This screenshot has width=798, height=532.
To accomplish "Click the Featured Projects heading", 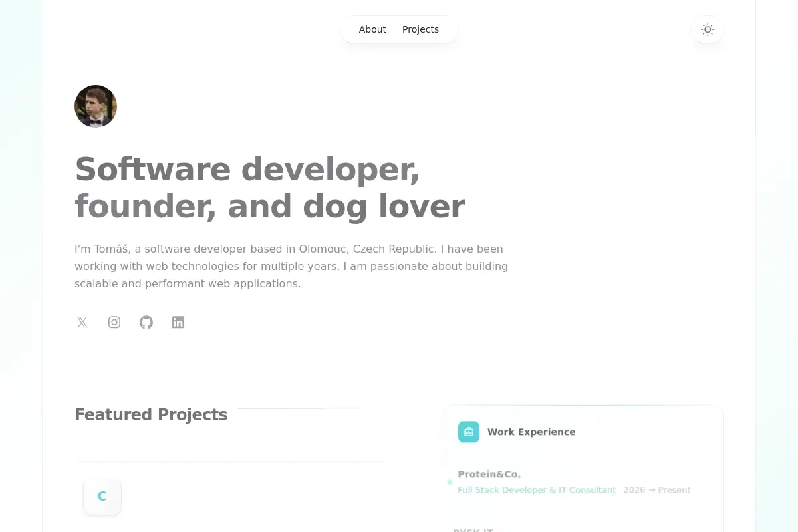I will (x=151, y=414).
